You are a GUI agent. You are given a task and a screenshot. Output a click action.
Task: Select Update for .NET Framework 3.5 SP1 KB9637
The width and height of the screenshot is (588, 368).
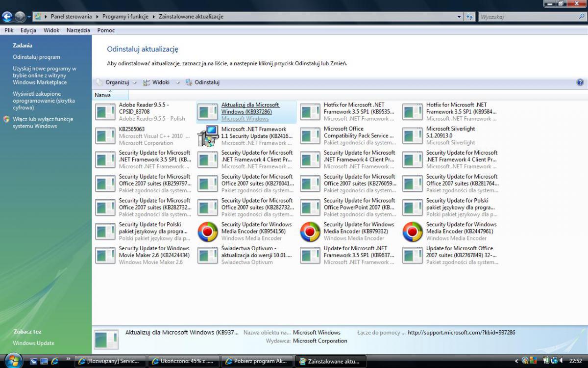click(349, 255)
